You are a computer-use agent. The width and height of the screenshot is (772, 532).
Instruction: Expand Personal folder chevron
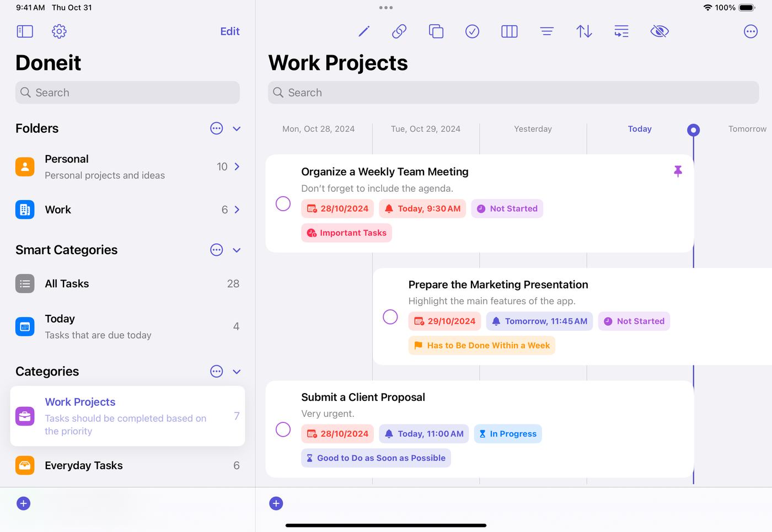237,166
